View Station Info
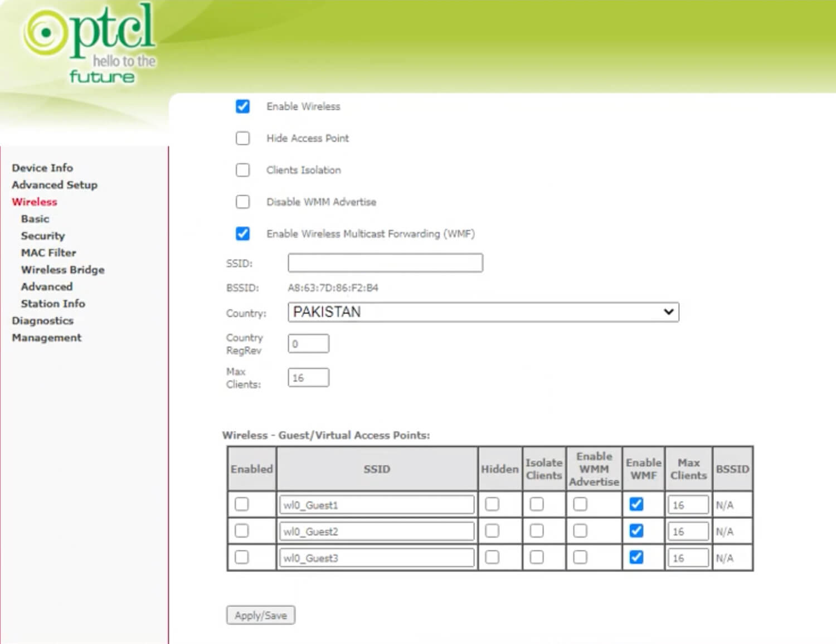 click(x=53, y=304)
